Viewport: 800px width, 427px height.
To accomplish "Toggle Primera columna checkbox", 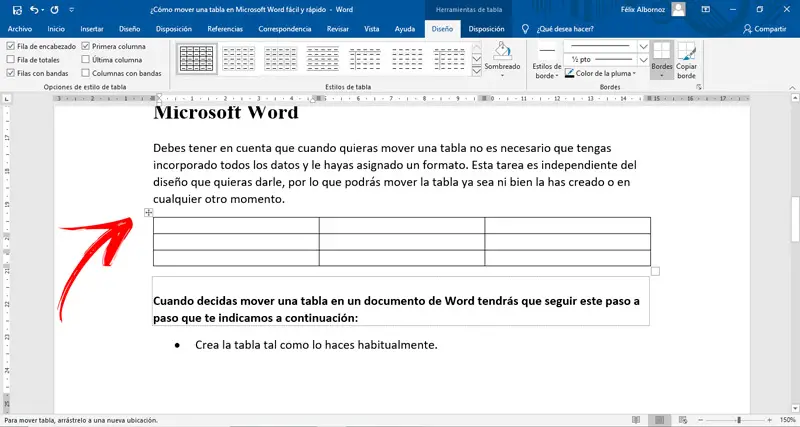I will [85, 46].
